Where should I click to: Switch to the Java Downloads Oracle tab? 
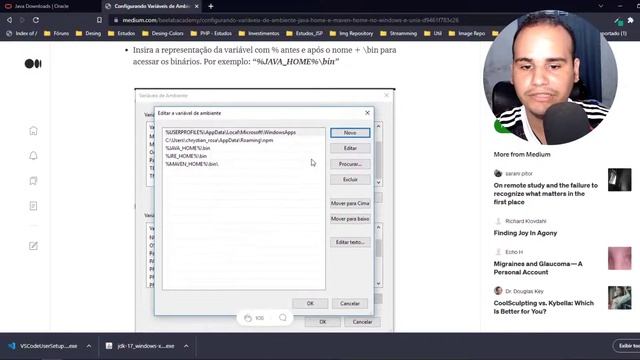[50, 6]
